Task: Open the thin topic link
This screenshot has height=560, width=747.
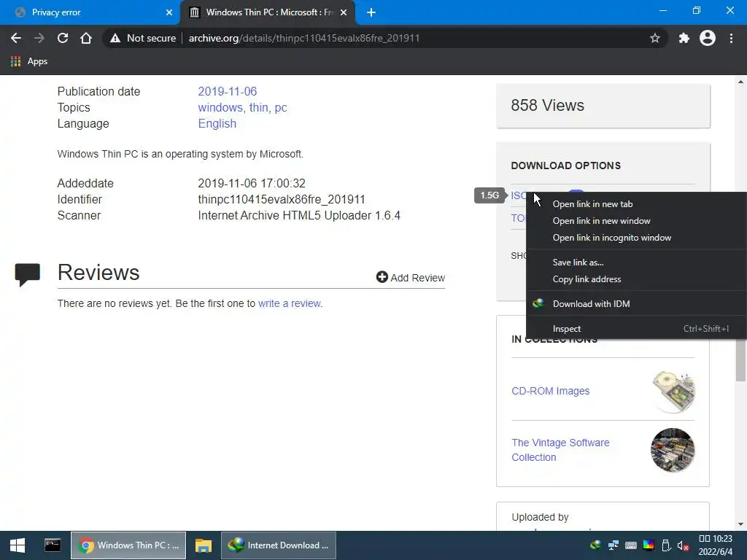Action: pos(260,108)
